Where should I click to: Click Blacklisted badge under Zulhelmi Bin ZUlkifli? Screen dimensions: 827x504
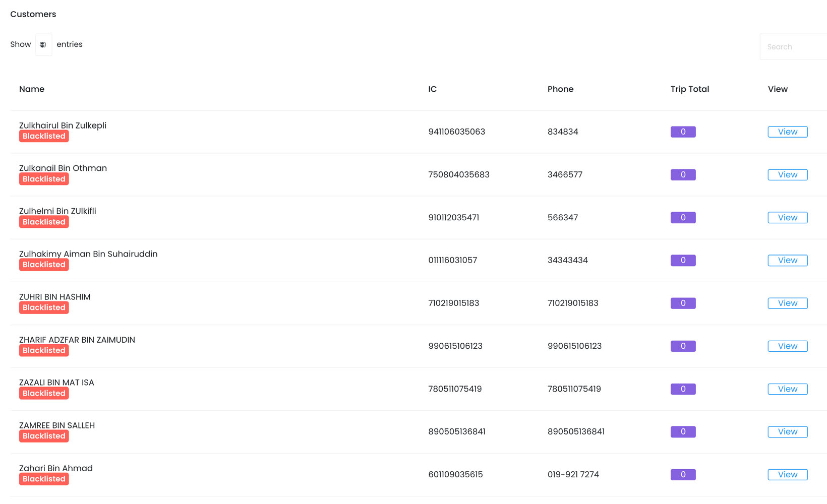(x=44, y=222)
